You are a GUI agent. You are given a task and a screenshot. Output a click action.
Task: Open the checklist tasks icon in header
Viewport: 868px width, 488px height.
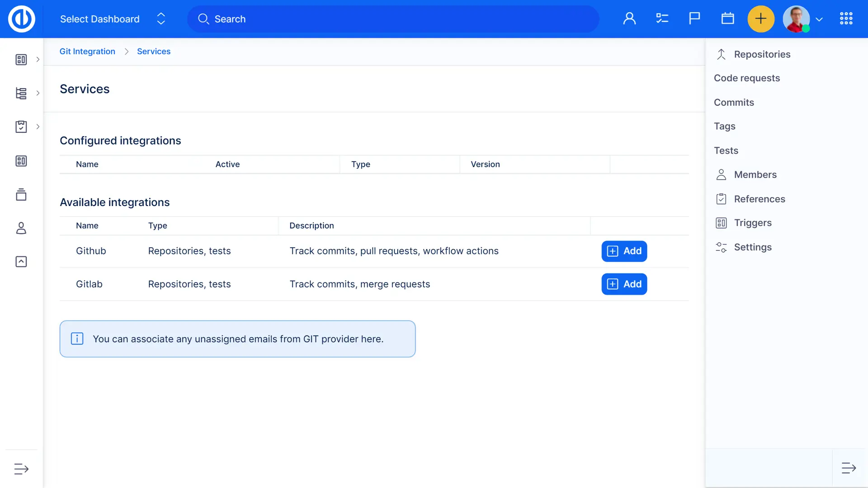662,19
